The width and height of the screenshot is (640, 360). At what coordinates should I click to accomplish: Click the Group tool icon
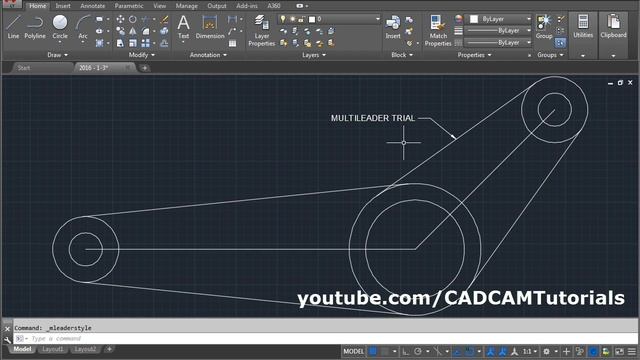544,27
